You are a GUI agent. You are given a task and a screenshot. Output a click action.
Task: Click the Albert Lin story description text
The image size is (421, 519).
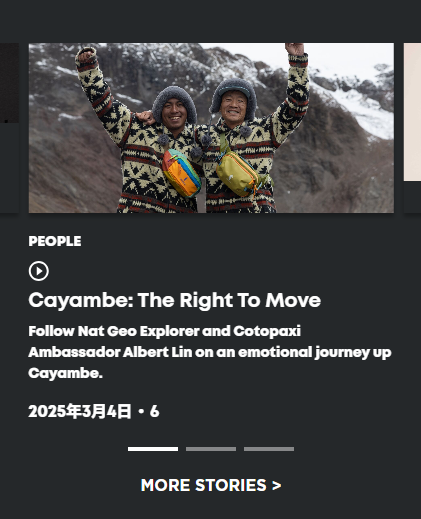[210, 352]
